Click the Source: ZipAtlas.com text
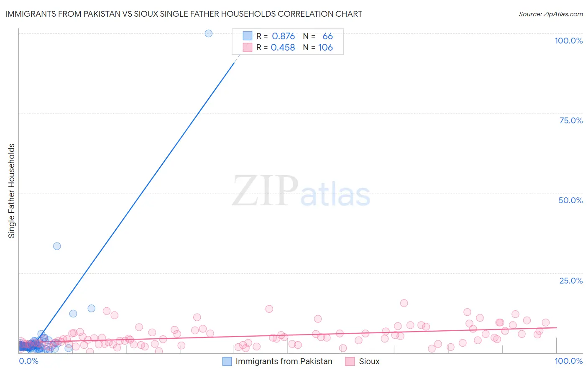Viewport: 588px width, 373px height. [x=551, y=14]
